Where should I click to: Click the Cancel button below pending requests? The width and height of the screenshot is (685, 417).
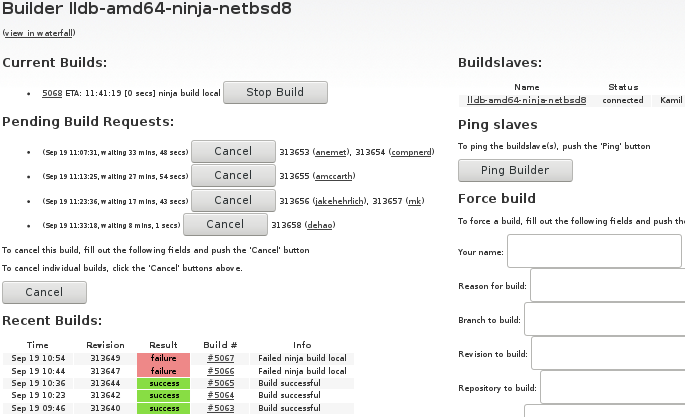[45, 293]
